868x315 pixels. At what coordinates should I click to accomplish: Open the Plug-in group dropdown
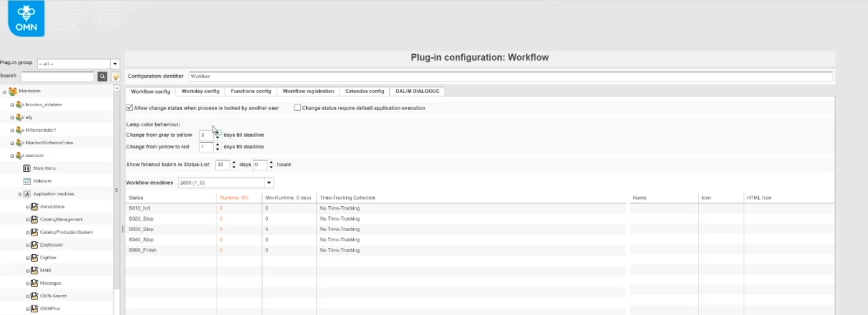(115, 63)
